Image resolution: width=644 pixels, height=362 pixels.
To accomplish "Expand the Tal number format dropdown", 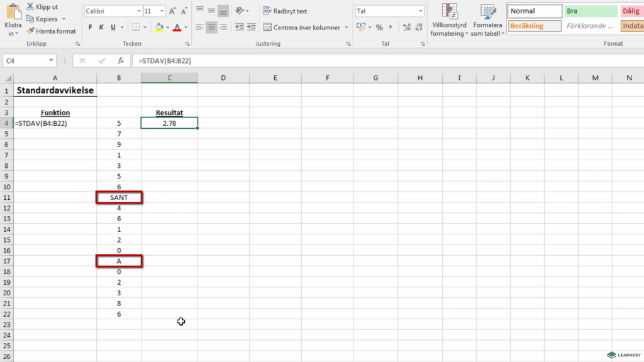I will (420, 11).
